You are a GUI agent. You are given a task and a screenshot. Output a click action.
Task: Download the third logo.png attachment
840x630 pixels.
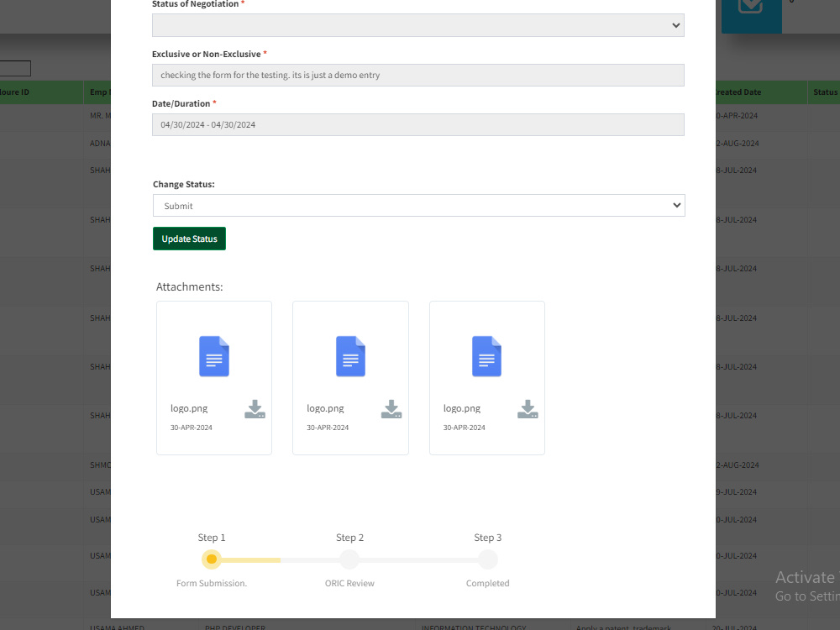coord(528,409)
